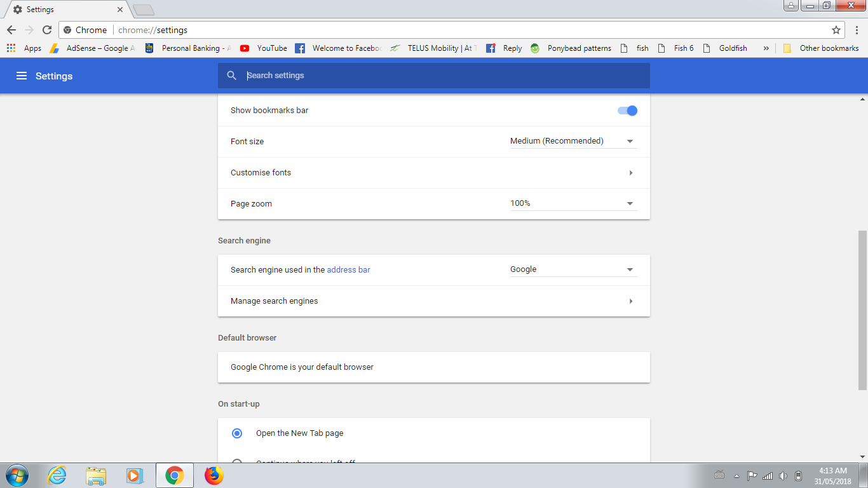Open the Settings hamburger main menu

coord(22,76)
